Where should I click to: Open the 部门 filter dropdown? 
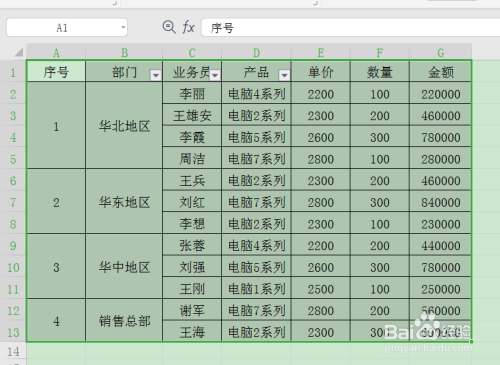tap(156, 75)
